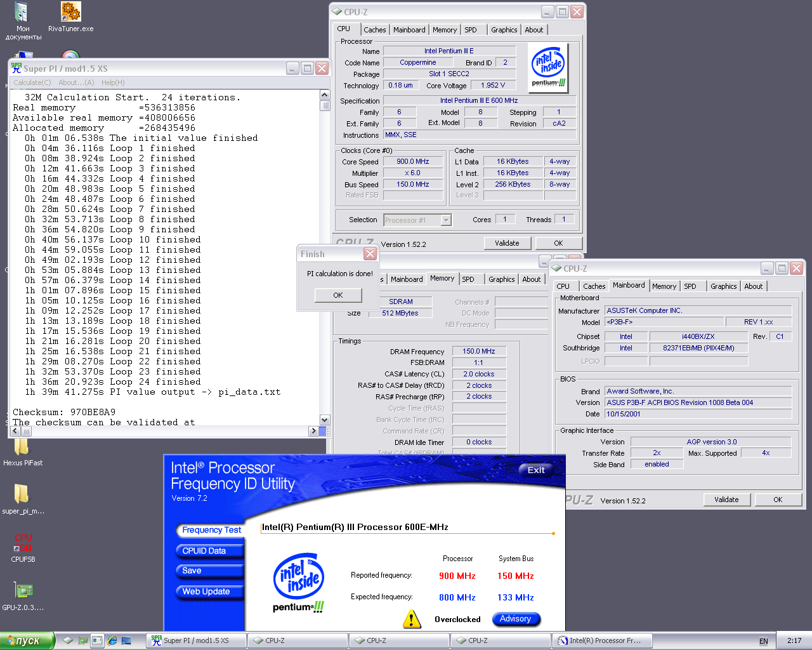
Task: Switch to About tab in top CPU-Z window
Action: pyautogui.click(x=534, y=30)
